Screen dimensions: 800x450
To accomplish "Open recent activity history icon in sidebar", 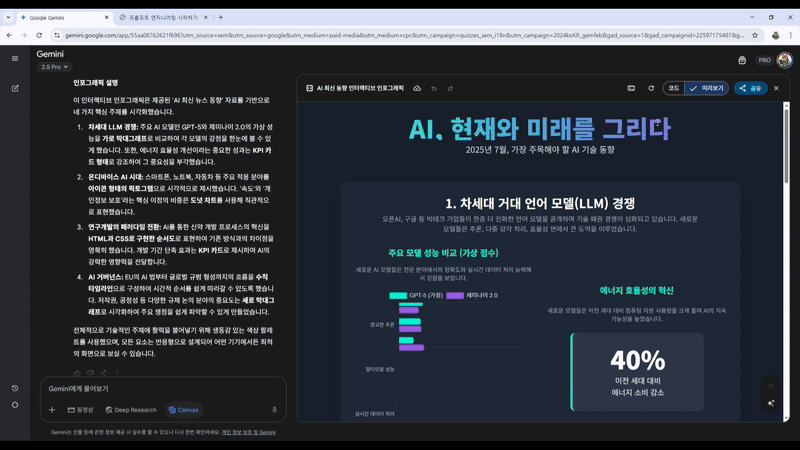I will [15, 388].
